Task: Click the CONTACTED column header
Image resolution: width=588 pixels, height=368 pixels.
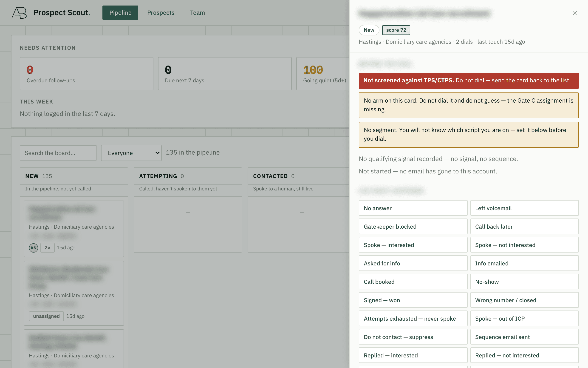Action: 298,176
